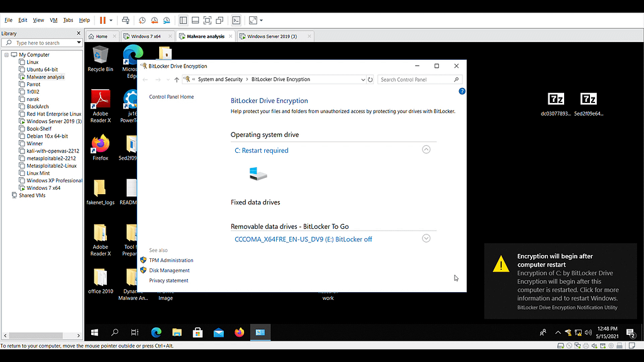
Task: Open Disk Management link
Action: click(169, 270)
